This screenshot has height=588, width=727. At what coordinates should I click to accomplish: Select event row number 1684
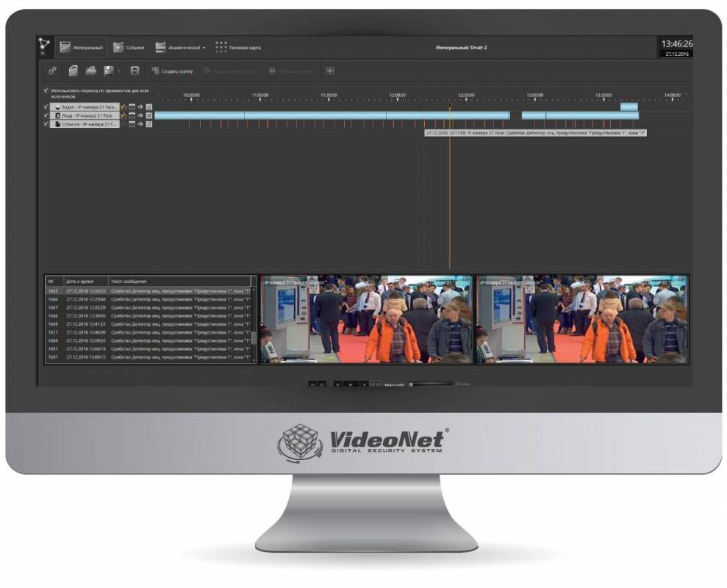pyautogui.click(x=148, y=340)
